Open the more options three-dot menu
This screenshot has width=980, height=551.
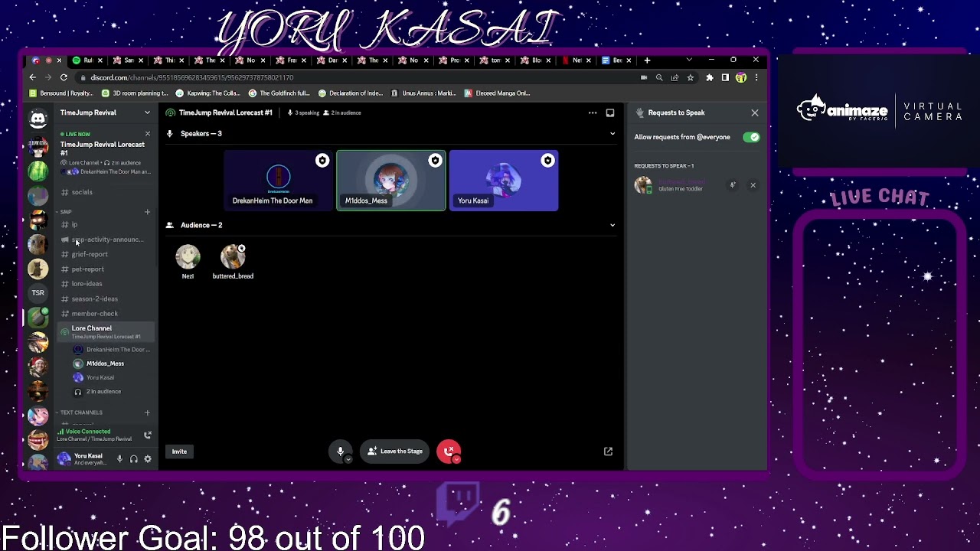592,112
